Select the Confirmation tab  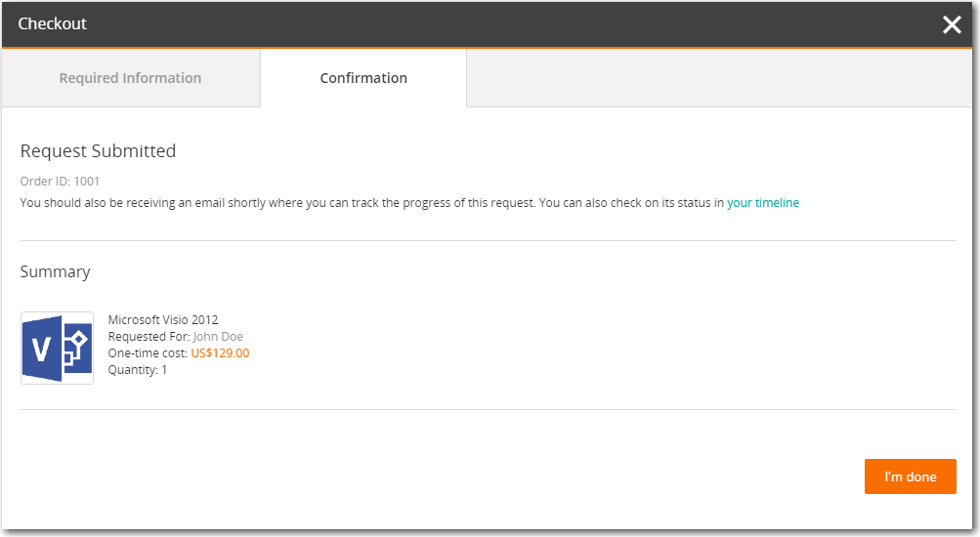[x=363, y=78]
